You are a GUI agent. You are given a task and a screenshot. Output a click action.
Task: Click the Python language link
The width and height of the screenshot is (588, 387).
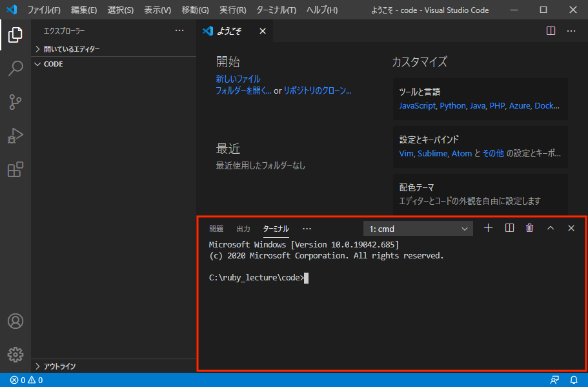452,105
